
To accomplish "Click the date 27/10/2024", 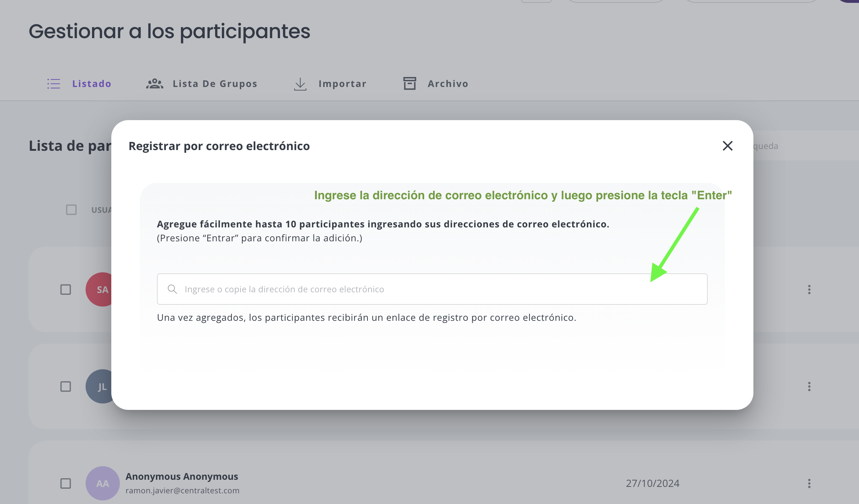I will [x=652, y=483].
